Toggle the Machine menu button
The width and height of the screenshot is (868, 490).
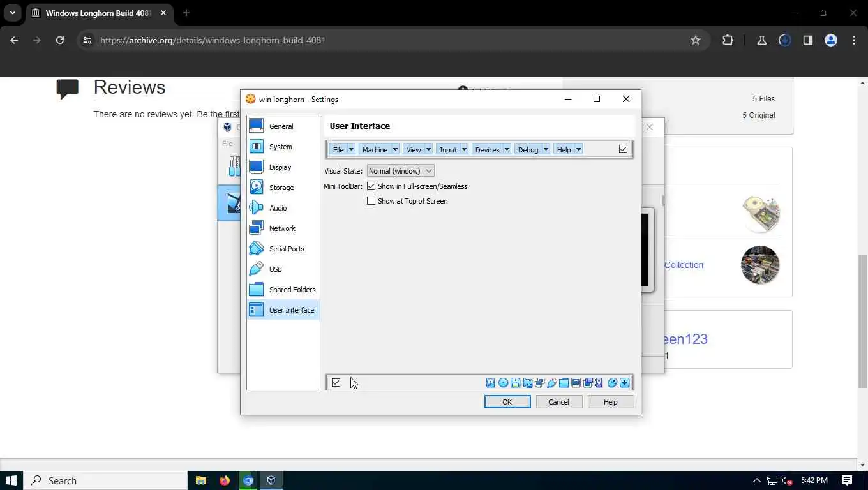pyautogui.click(x=375, y=149)
